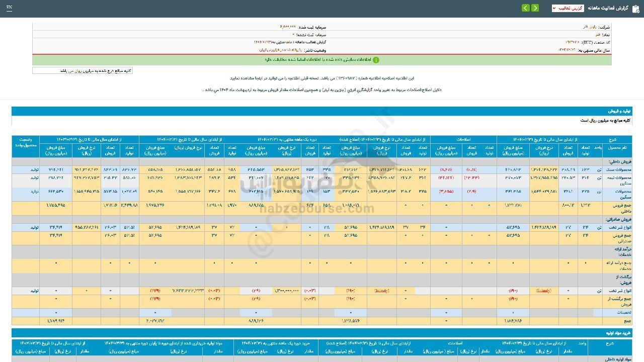Select the جمع درآمد ارائه خدمات row label
644x362 pixels.
pos(617,265)
